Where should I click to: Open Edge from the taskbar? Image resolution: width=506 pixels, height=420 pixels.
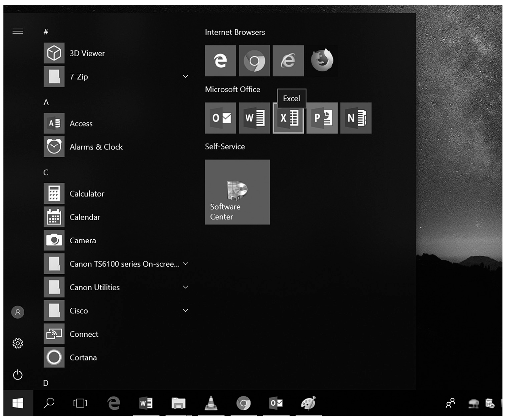(114, 403)
